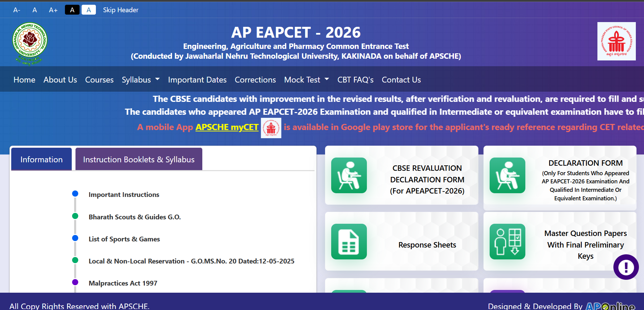Image resolution: width=644 pixels, height=310 pixels.
Task: Click the APSCHE myCET yellow link
Action: point(227,127)
